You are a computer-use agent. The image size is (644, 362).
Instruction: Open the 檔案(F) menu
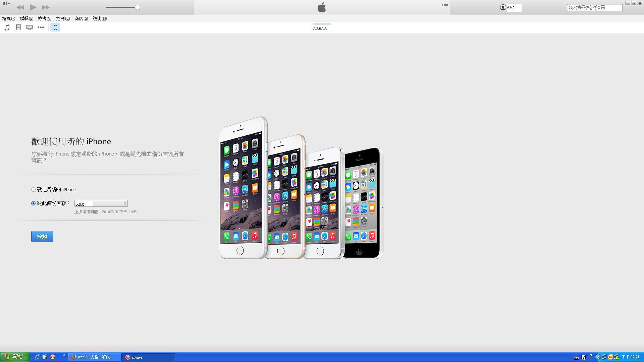tap(9, 18)
